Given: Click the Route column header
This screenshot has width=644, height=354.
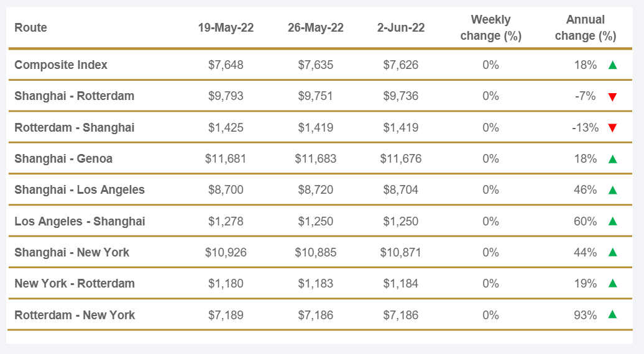Looking at the screenshot, I should tap(30, 27).
